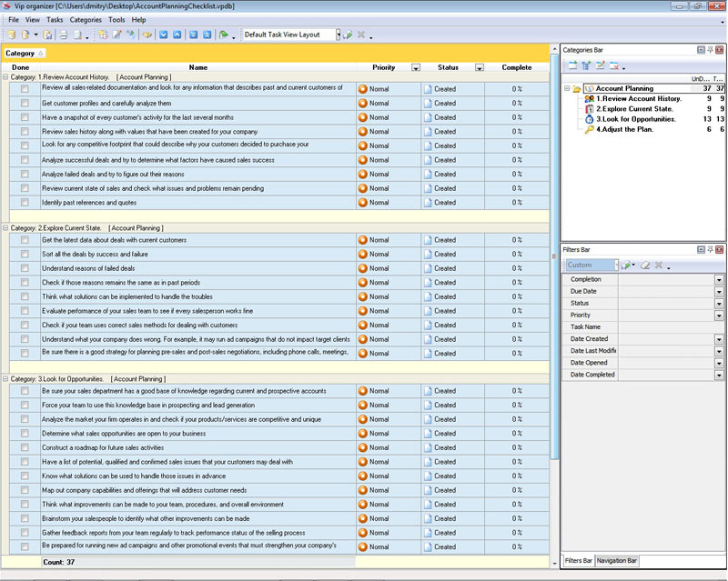Viewport: 728px width, 581px height.
Task: Check Done box for 'Get customer profiles' task
Action: [25, 104]
